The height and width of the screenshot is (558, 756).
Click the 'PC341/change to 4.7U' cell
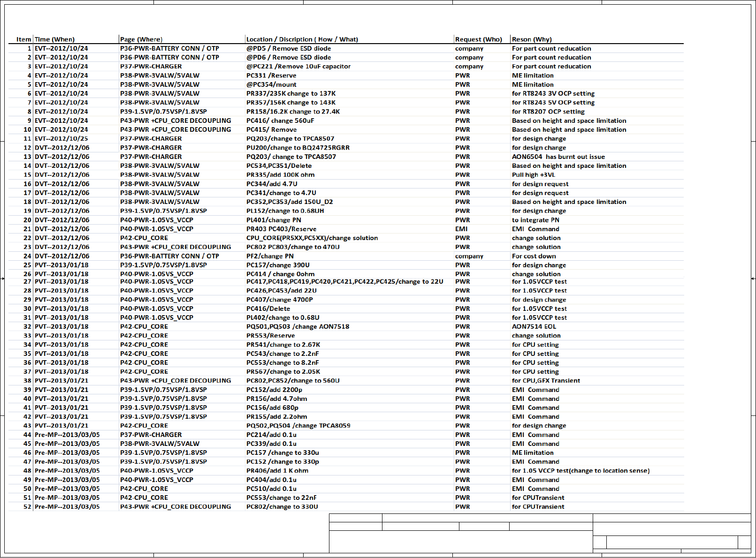click(x=281, y=193)
